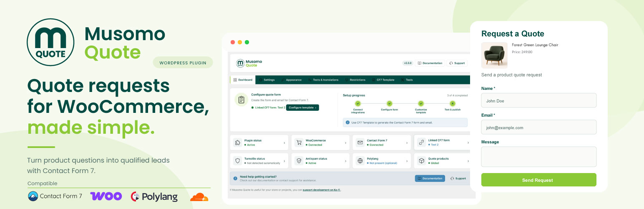
Task: Open the Tools tab
Action: click(x=407, y=80)
